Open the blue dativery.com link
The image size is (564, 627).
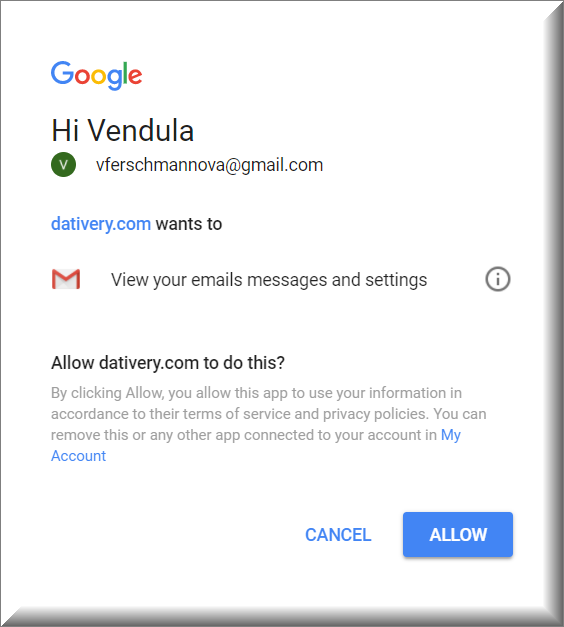pos(101,224)
